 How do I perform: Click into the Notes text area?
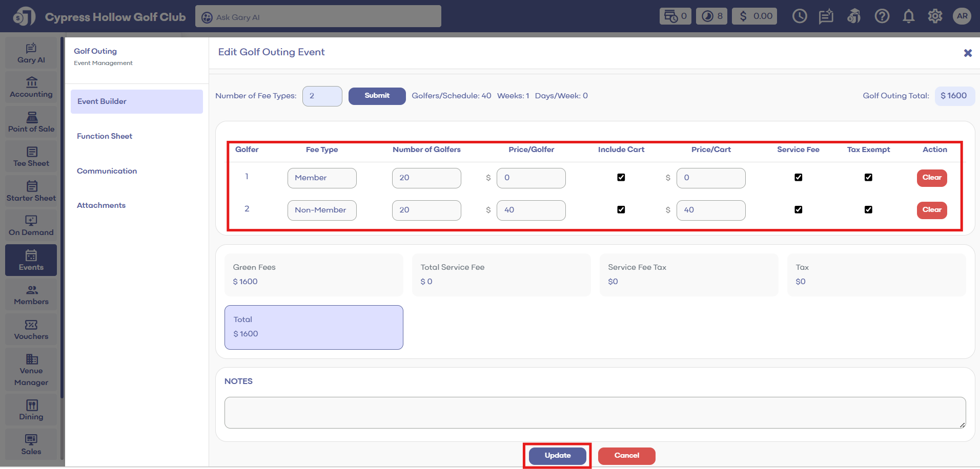coord(595,413)
